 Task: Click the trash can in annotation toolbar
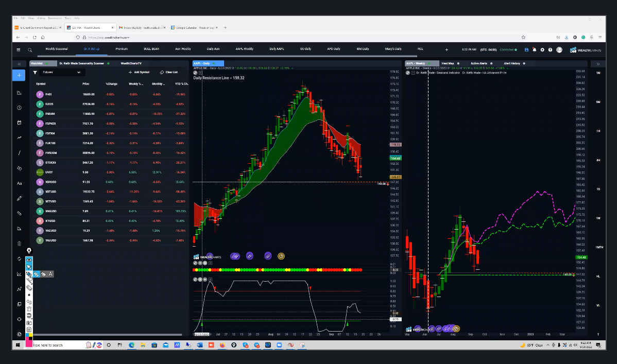29,309
